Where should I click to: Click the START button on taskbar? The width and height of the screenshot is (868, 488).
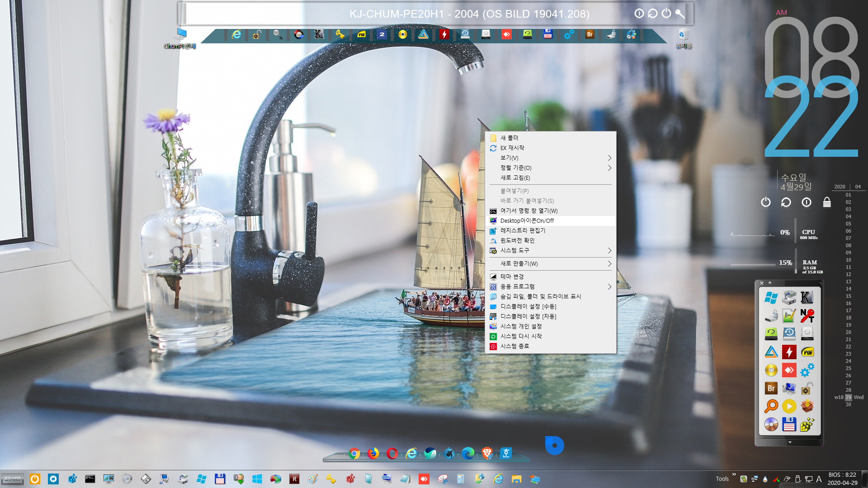coord(13,479)
